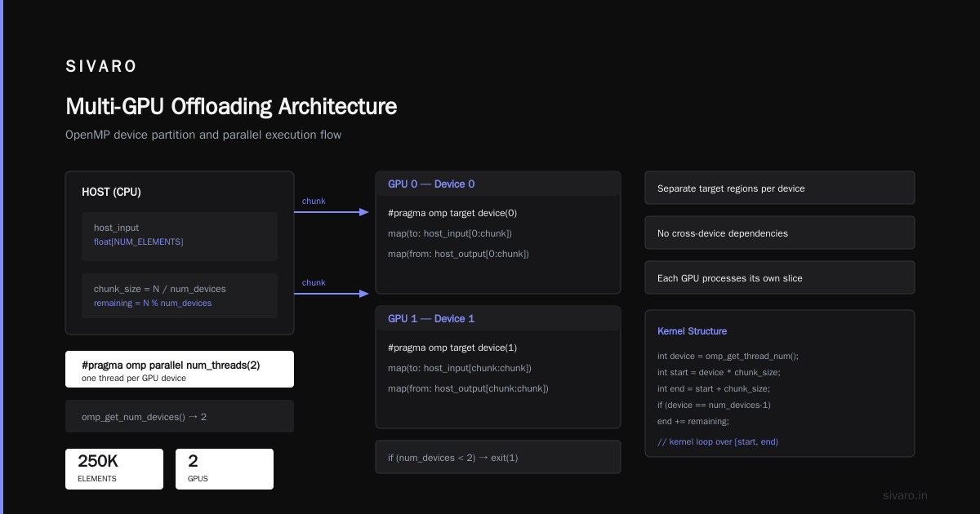Click the SIVARO brand name
980x514 pixels.
click(101, 67)
